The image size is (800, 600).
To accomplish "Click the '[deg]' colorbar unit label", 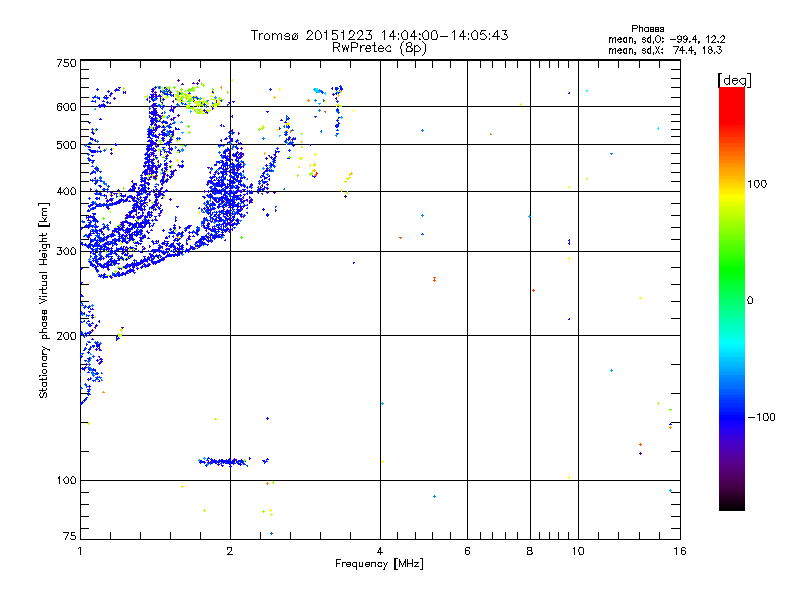I will coord(734,80).
